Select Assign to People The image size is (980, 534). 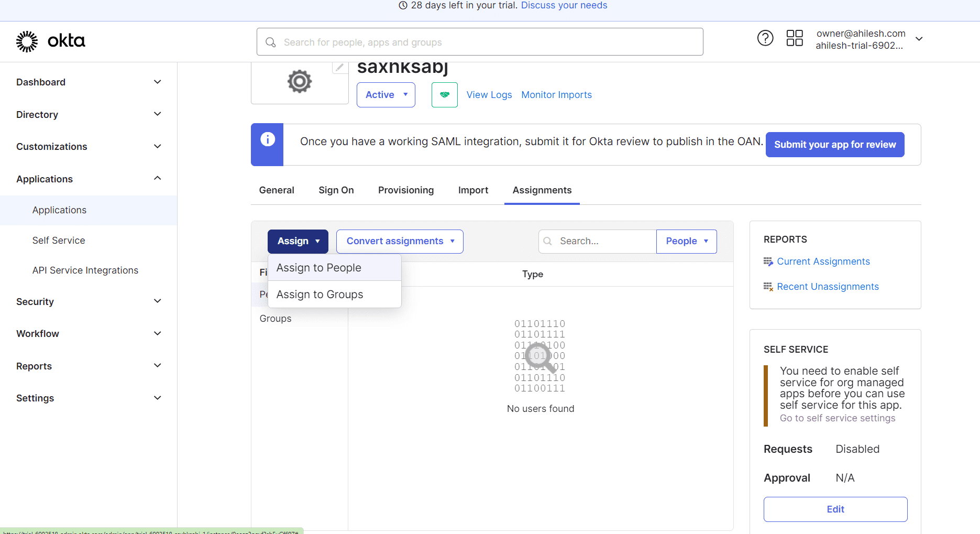(x=335, y=268)
